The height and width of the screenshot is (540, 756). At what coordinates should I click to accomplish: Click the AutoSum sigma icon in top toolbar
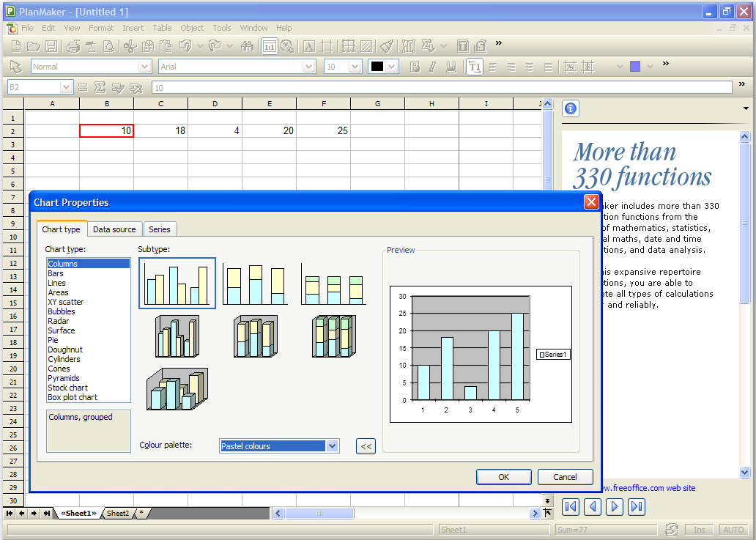tap(428, 46)
